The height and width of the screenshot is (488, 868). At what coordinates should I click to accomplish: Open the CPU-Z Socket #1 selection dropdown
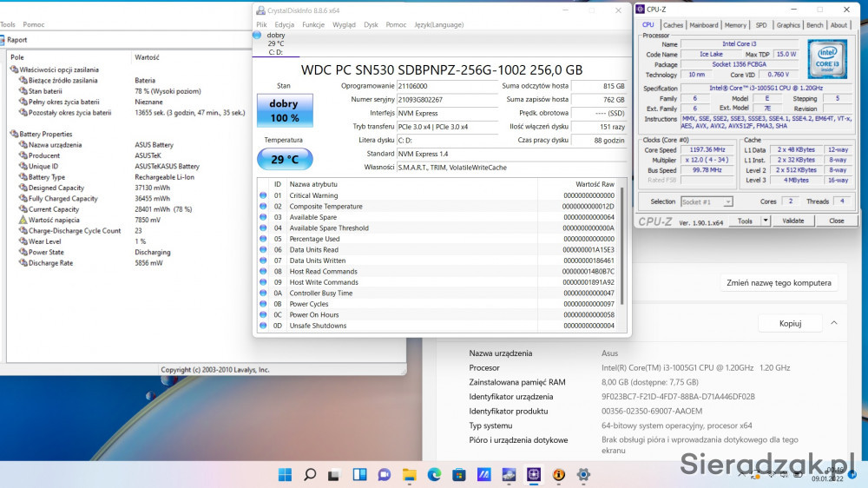pos(707,201)
